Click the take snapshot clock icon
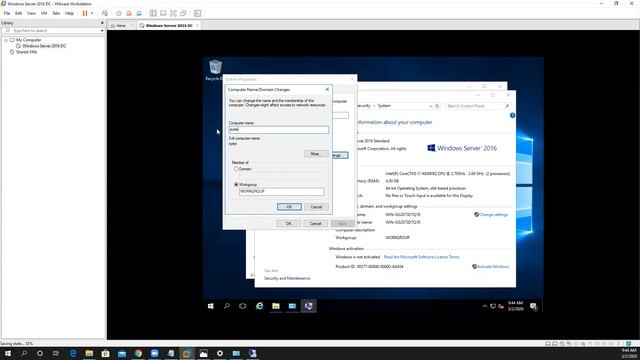The width and height of the screenshot is (640, 360). (x=119, y=13)
